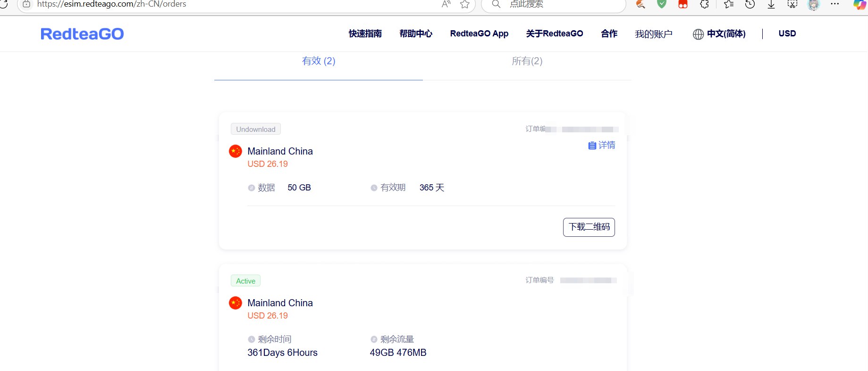Open browser Settings and more menu

[835, 4]
